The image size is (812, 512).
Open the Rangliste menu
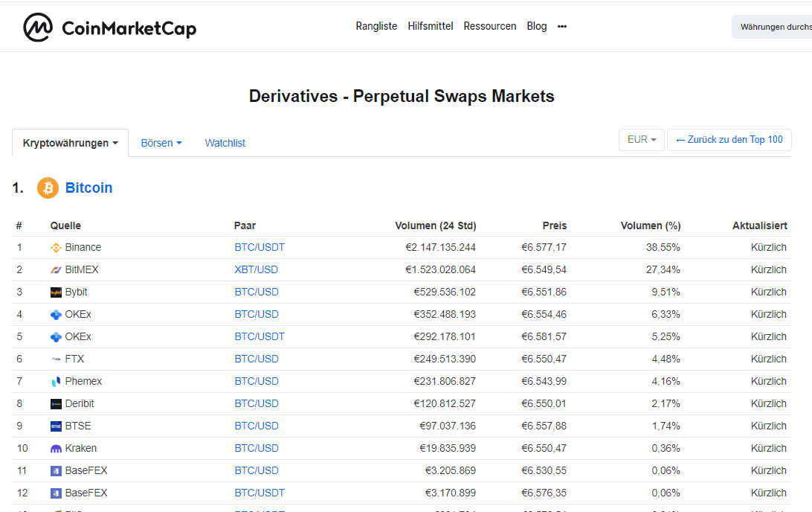[x=376, y=26]
